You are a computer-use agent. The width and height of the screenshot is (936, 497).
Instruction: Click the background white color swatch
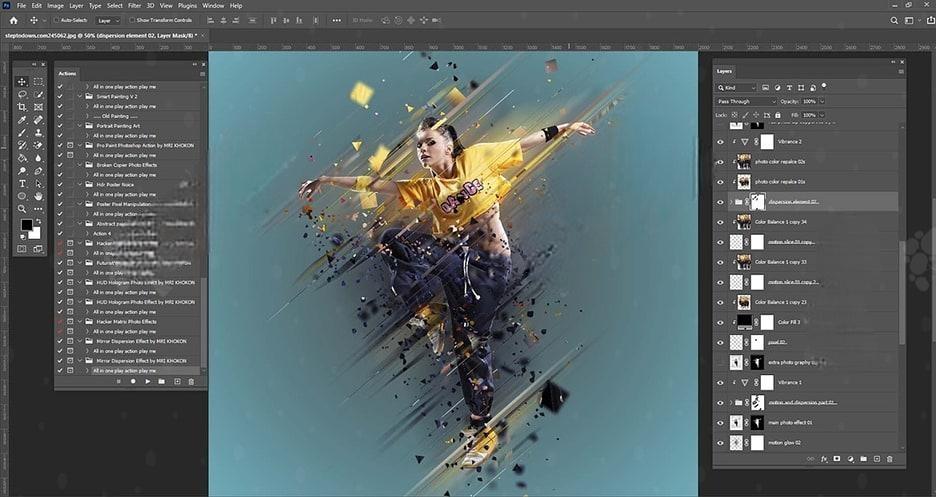pyautogui.click(x=35, y=233)
